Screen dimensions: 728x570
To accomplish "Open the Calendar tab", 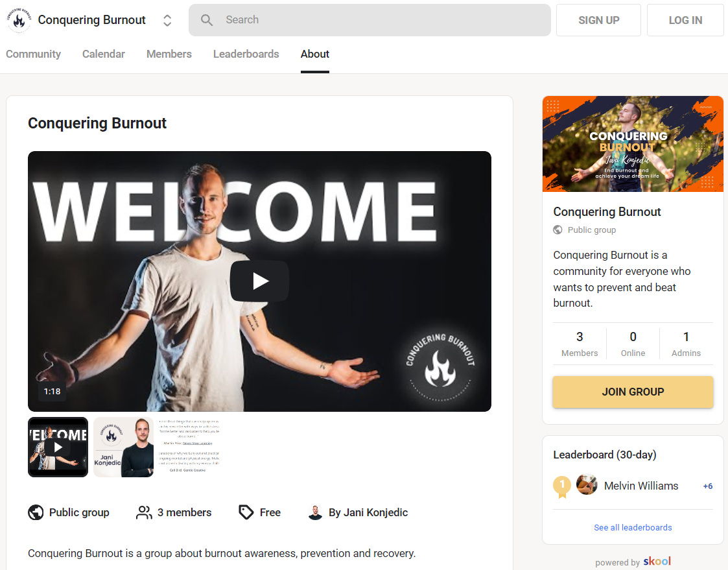I will (104, 54).
